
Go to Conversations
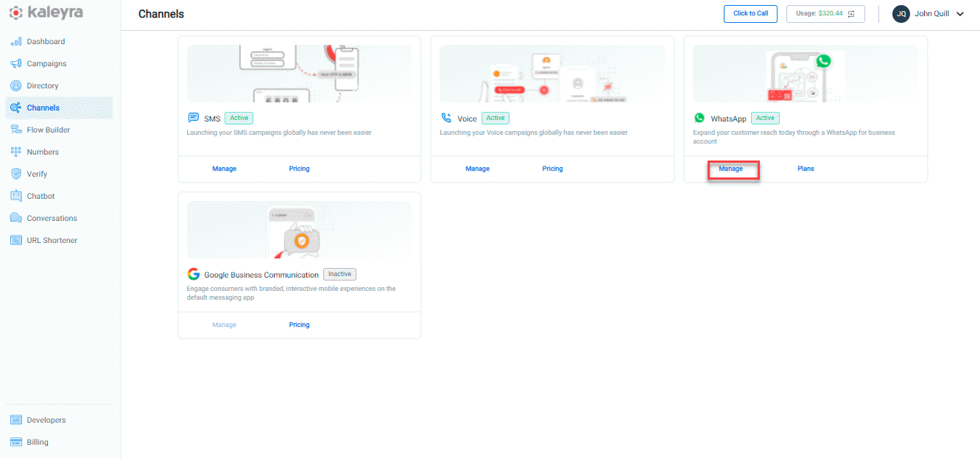pyautogui.click(x=52, y=218)
